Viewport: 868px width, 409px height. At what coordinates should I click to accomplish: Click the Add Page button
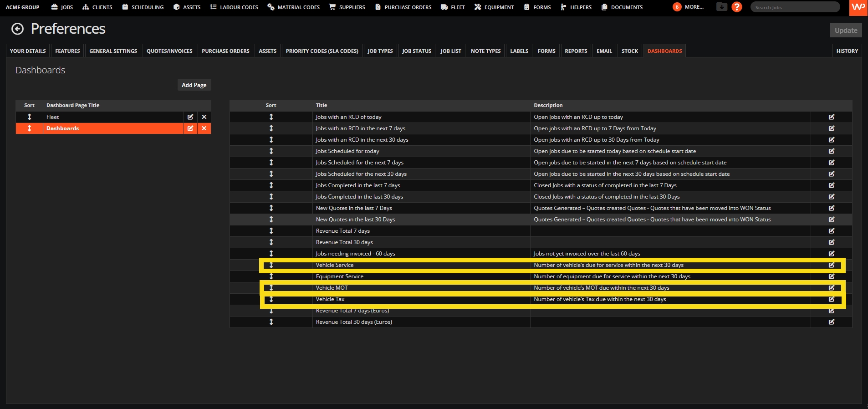[x=194, y=85]
